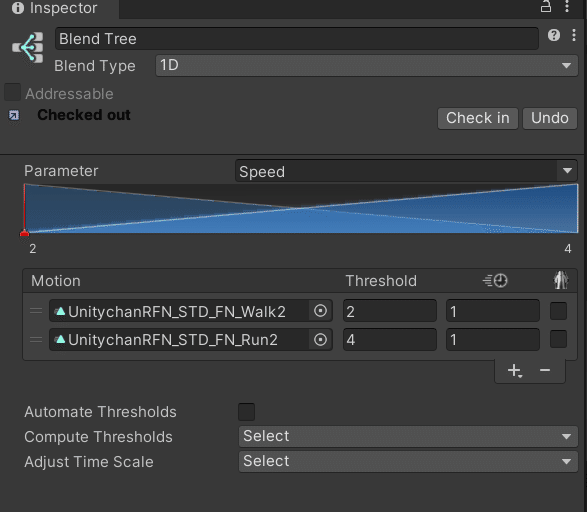Open the Speed parameter dropdown

(x=406, y=171)
